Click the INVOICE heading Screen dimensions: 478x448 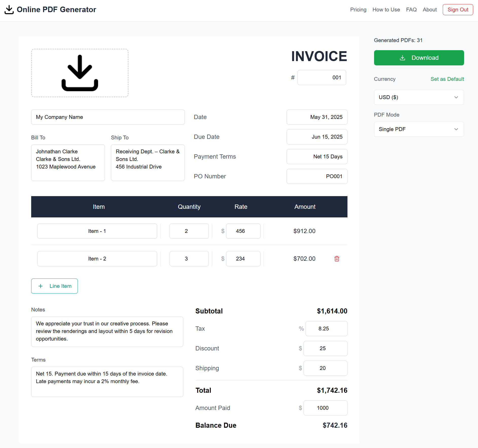[x=319, y=56]
